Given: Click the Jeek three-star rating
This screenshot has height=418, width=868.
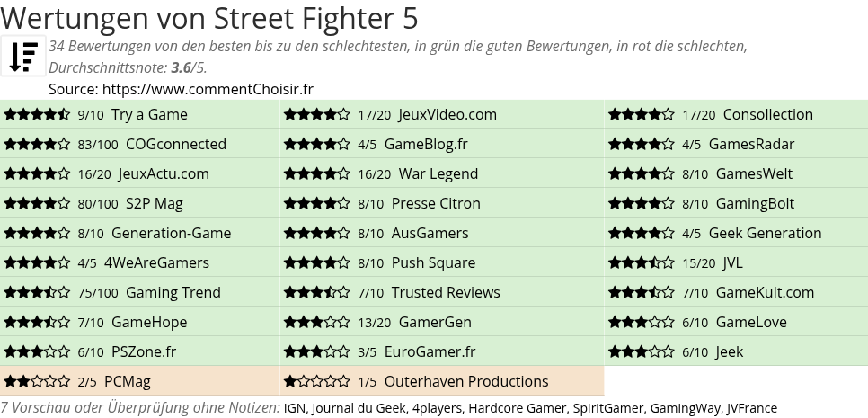Looking at the screenshot, I should (641, 352).
